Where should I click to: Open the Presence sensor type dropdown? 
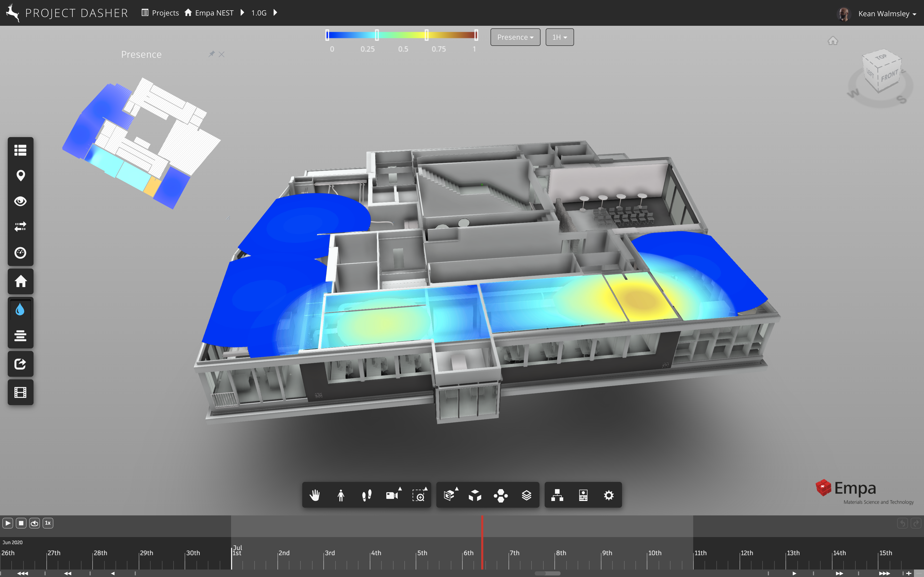(515, 37)
